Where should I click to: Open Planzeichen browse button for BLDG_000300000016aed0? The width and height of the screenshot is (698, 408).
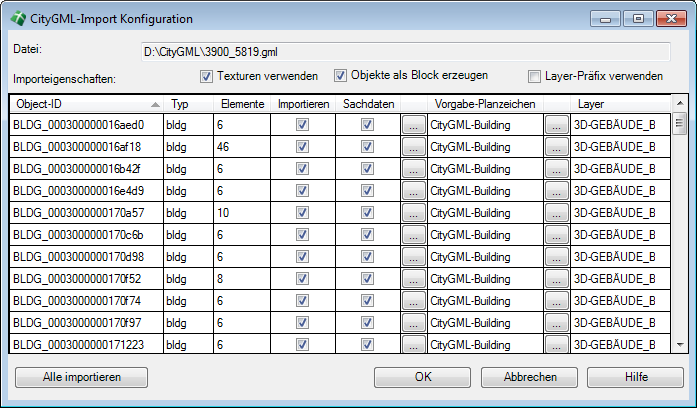coord(414,125)
